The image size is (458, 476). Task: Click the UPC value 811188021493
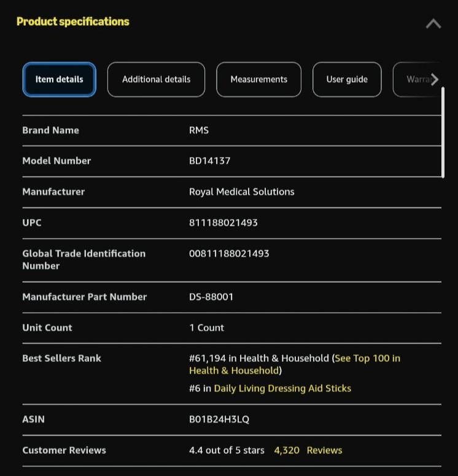click(x=223, y=223)
